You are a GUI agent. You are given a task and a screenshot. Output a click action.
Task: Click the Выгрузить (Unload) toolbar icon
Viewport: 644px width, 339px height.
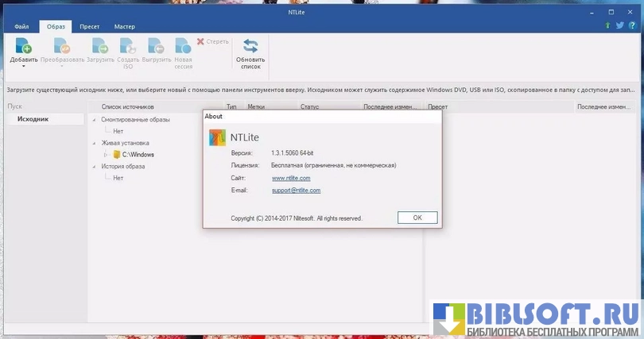coord(156,46)
